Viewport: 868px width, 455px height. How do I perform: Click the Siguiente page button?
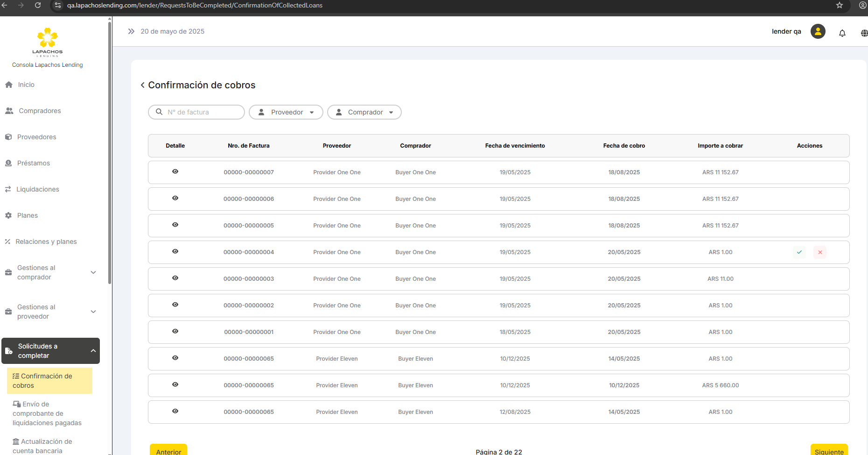[829, 450]
